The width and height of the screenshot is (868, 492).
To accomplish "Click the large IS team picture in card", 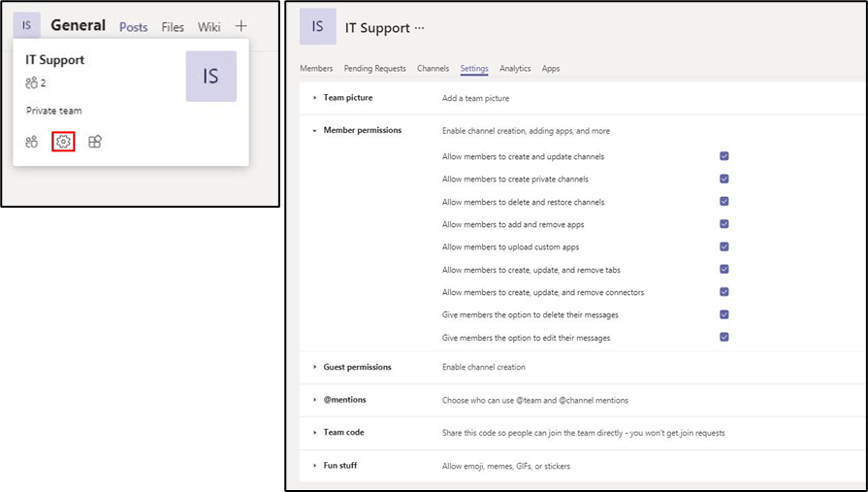I will pyautogui.click(x=210, y=76).
